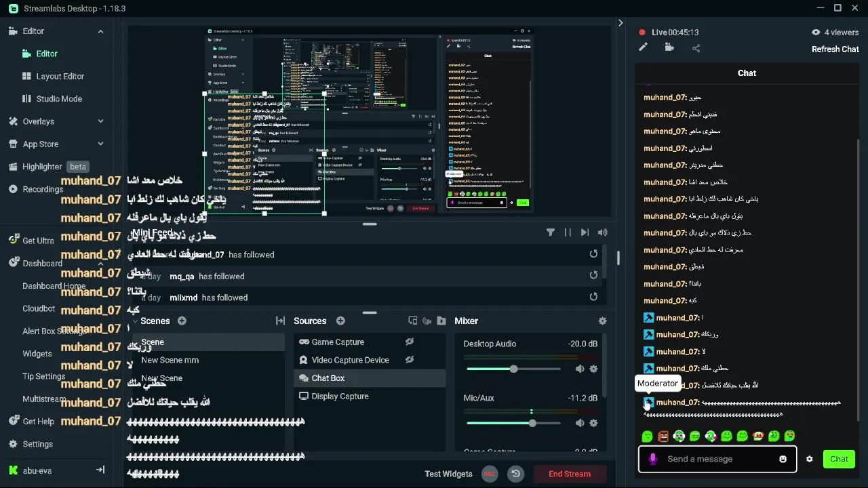Click the purple microphone icon in chat box
Screen dimensions: 868x488
tap(652, 459)
